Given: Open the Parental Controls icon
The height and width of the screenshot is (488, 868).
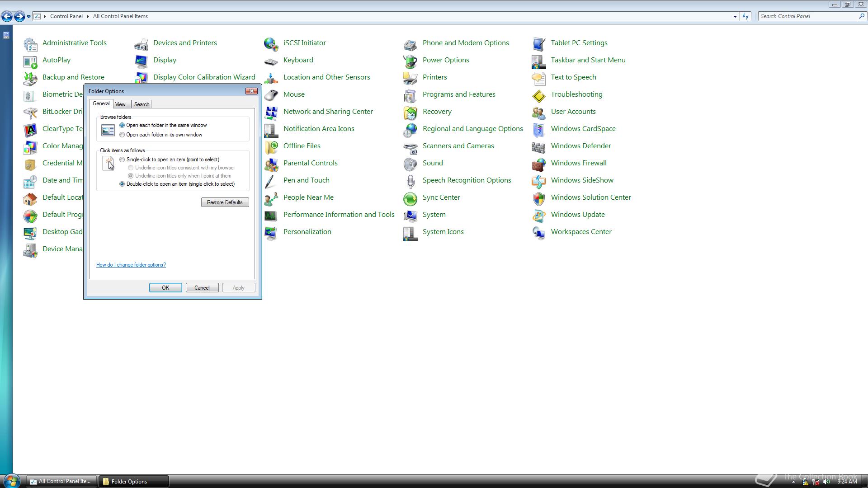Looking at the screenshot, I should coord(271,164).
